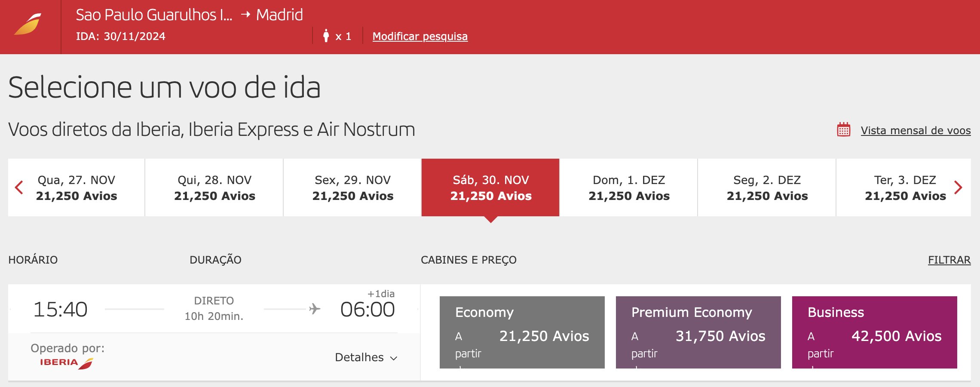This screenshot has height=387, width=980.
Task: Click FILTRAR to filter flights
Action: (949, 260)
